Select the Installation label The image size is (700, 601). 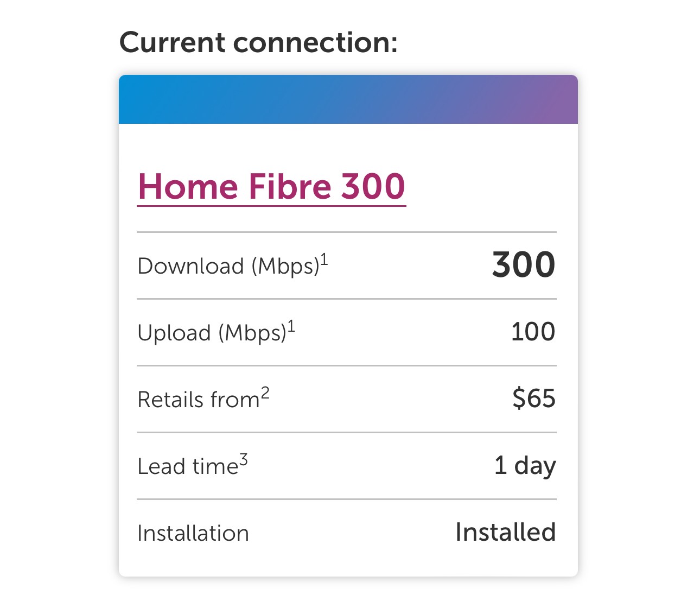(193, 533)
